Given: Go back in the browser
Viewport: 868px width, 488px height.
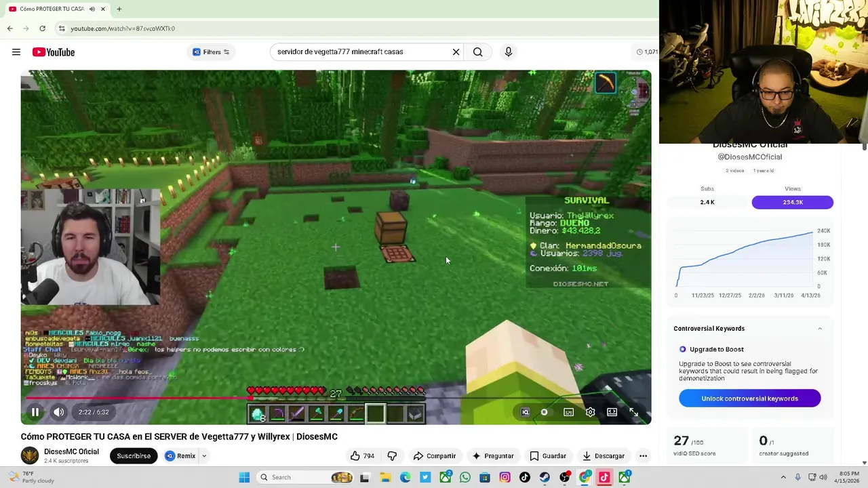Looking at the screenshot, I should pos(9,28).
